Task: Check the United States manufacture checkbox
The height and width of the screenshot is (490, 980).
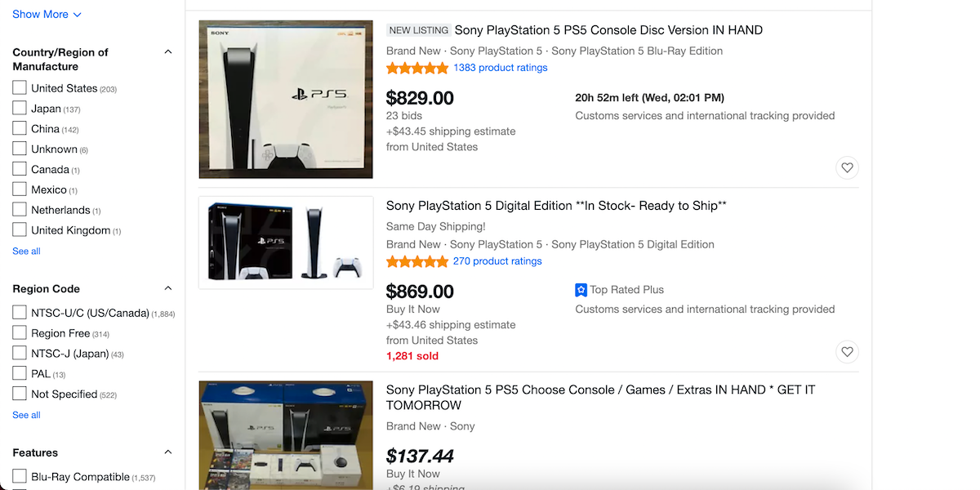Action: point(20,88)
